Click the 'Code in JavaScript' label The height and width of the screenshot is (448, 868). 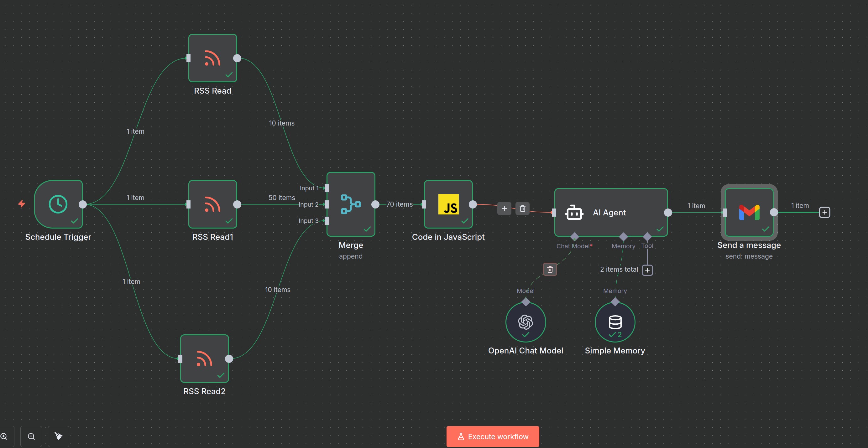(x=448, y=237)
